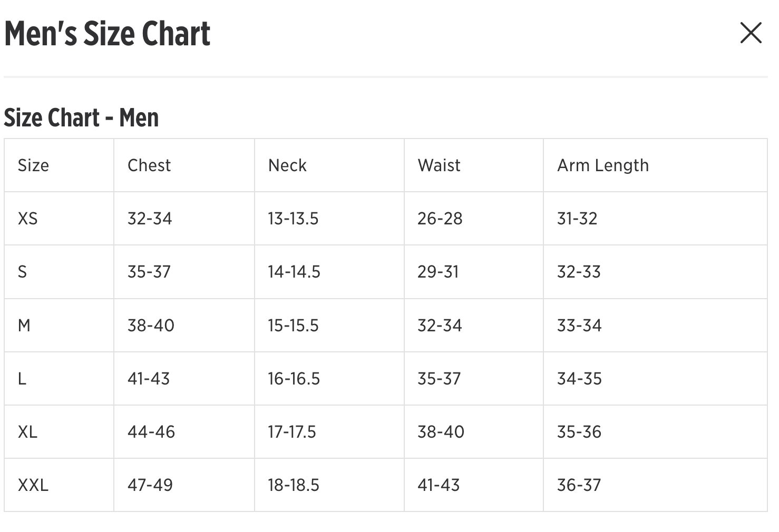Select the Chest column header
This screenshot has height=532, width=779.
click(x=149, y=165)
